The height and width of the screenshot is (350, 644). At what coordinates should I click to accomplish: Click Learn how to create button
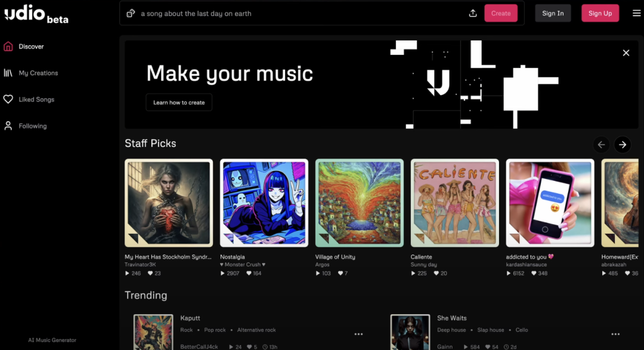coord(179,103)
